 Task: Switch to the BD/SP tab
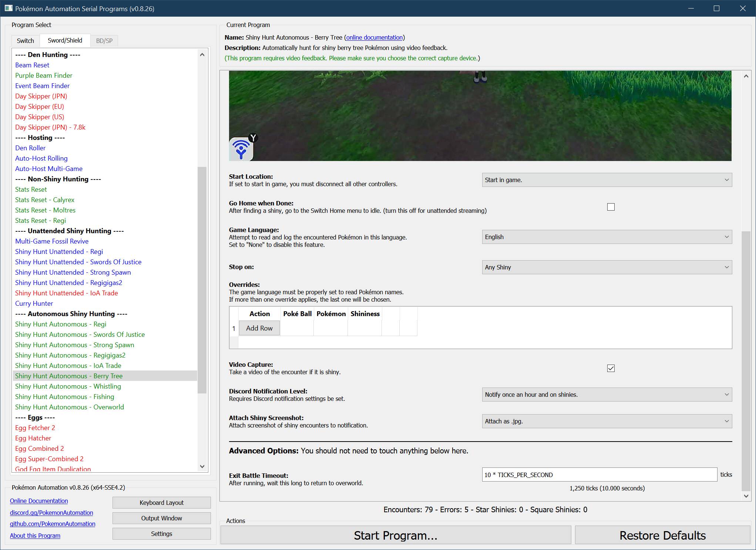pyautogui.click(x=104, y=41)
